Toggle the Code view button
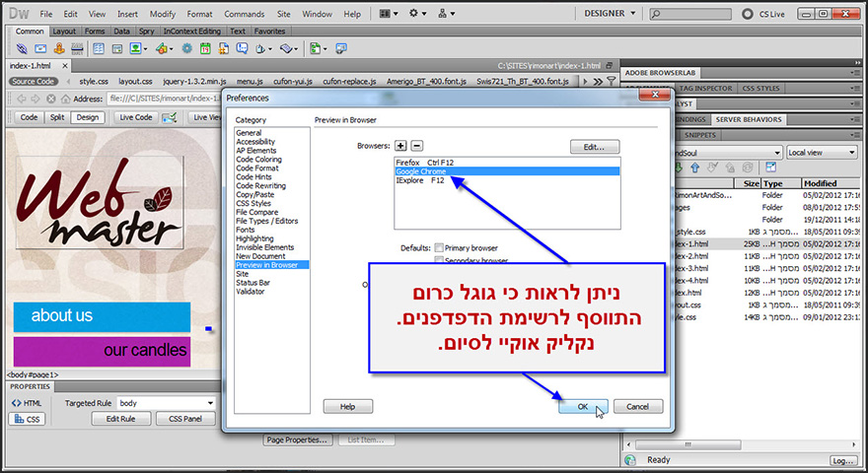Image resolution: width=868 pixels, height=473 pixels. click(29, 117)
